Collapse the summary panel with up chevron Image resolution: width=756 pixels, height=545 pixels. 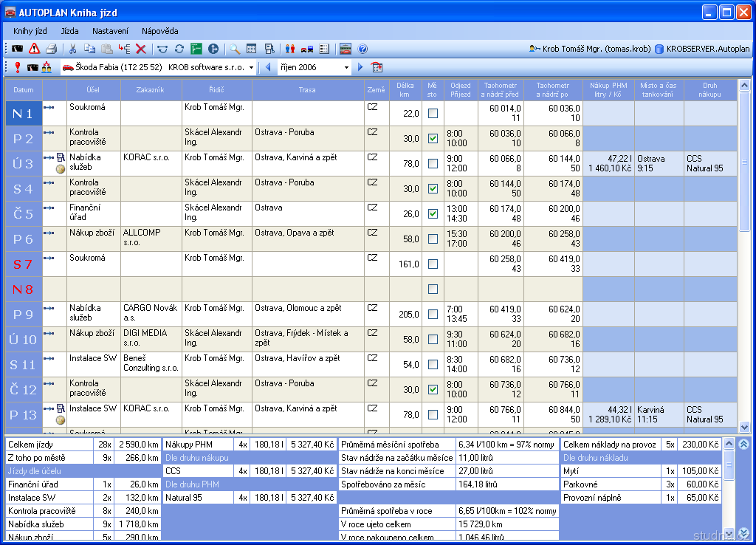[743, 445]
